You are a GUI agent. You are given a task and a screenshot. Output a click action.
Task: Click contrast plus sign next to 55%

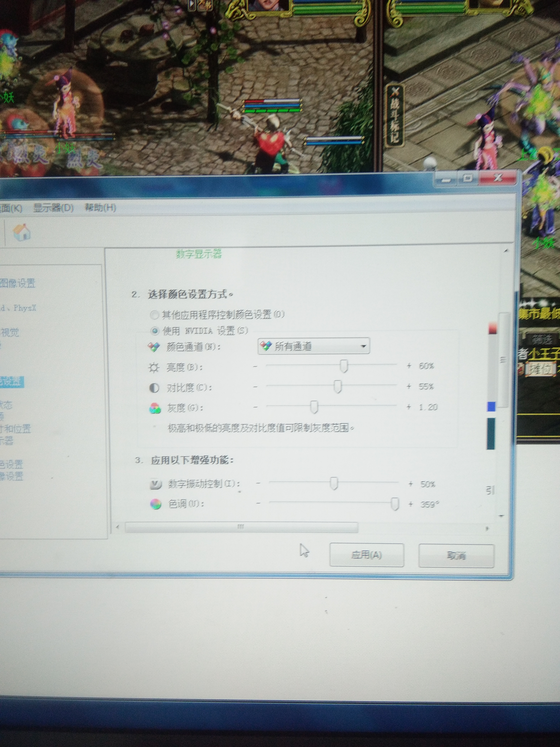[x=409, y=386]
